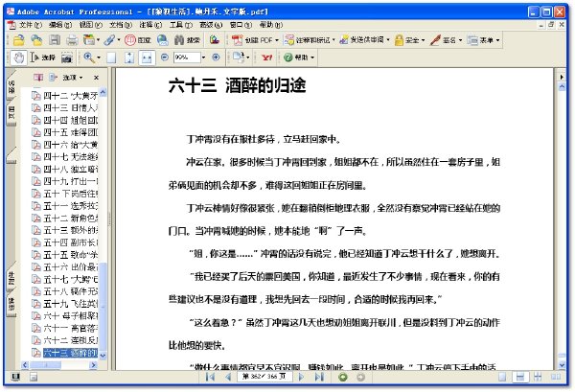Switch to facing pages layout
The width and height of the screenshot is (575, 392).
coord(556,377)
